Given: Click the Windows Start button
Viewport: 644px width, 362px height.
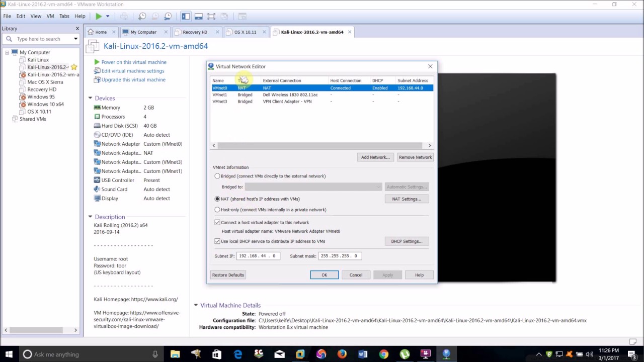Looking at the screenshot, I should (9, 354).
